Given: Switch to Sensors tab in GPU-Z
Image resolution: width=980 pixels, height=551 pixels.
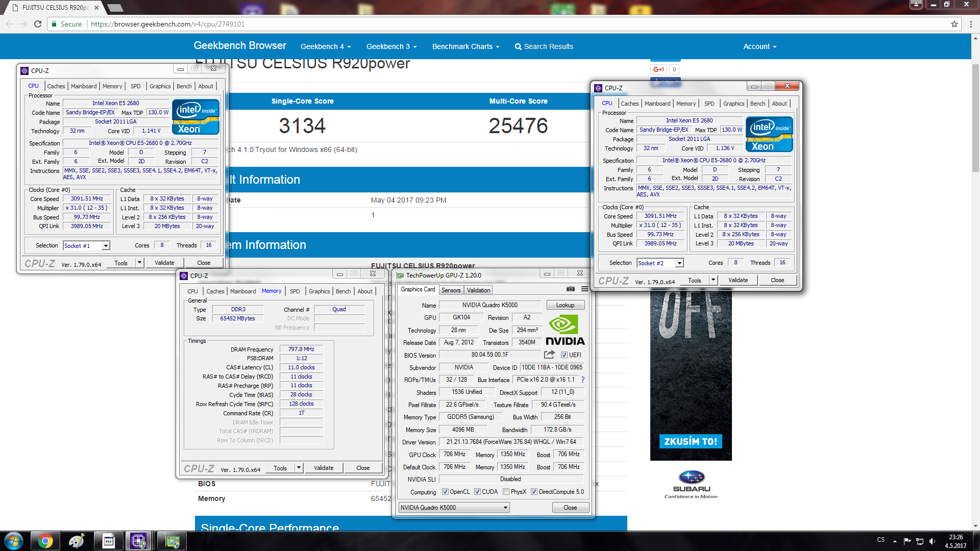Looking at the screenshot, I should [x=451, y=290].
